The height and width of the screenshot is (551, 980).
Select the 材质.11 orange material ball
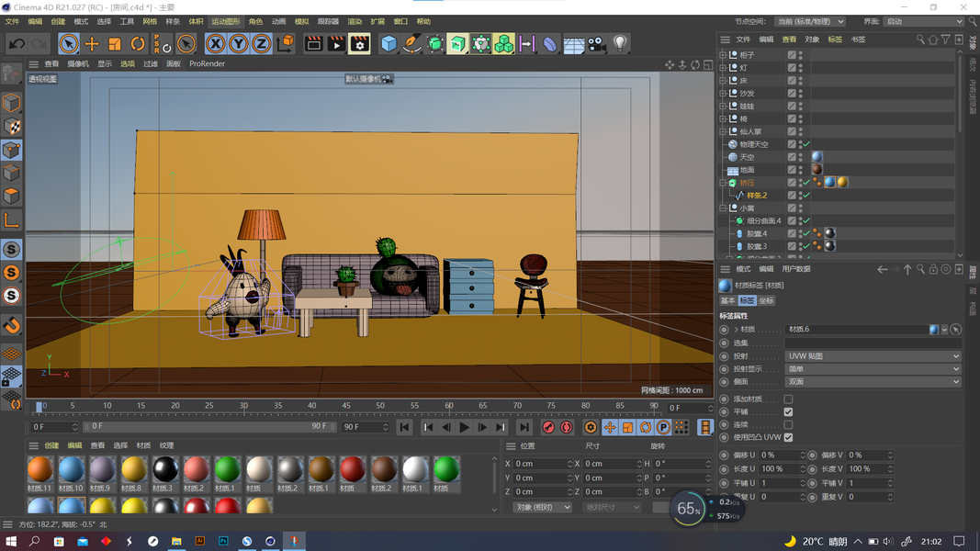pyautogui.click(x=40, y=470)
